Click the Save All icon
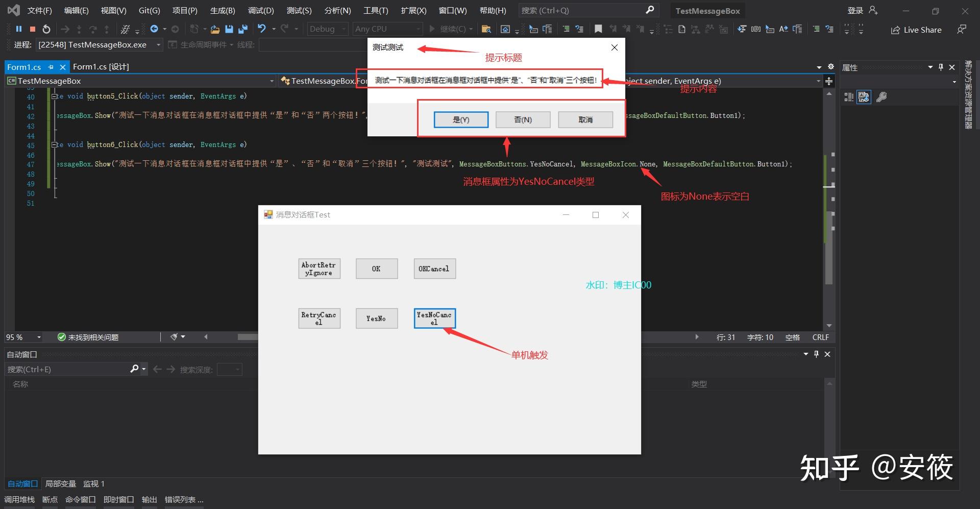The width and height of the screenshot is (980, 509). pos(242,29)
